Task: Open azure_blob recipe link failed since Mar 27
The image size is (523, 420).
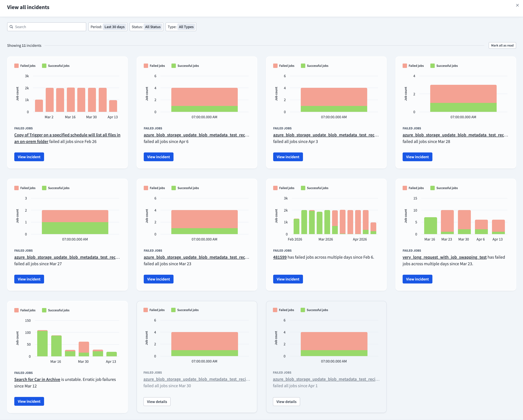Action: pos(67,257)
